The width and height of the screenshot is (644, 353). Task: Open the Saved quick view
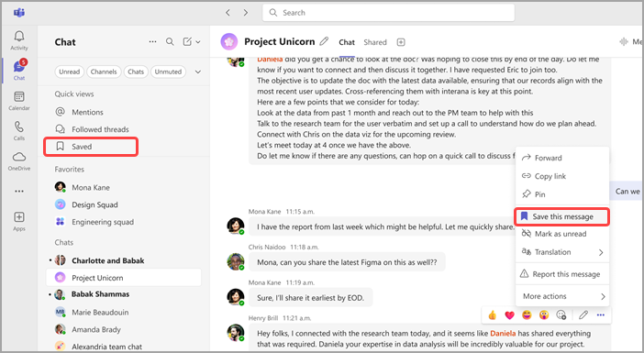(91, 147)
